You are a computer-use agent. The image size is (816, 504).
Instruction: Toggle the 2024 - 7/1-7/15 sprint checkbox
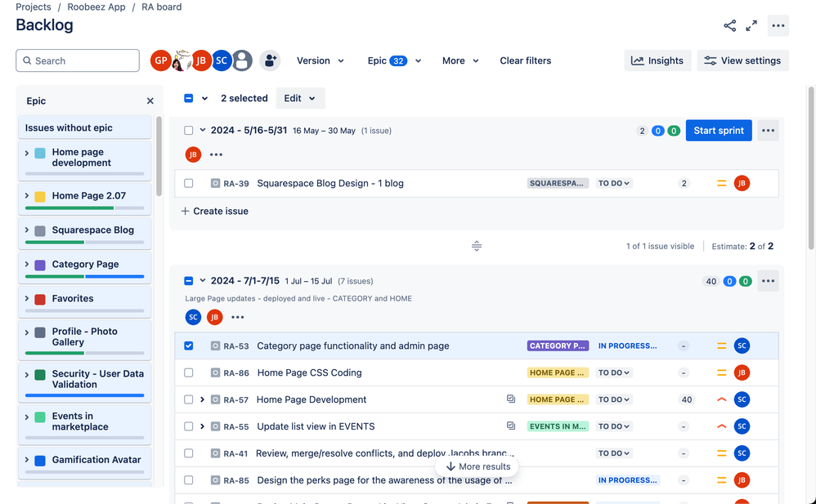coord(188,281)
